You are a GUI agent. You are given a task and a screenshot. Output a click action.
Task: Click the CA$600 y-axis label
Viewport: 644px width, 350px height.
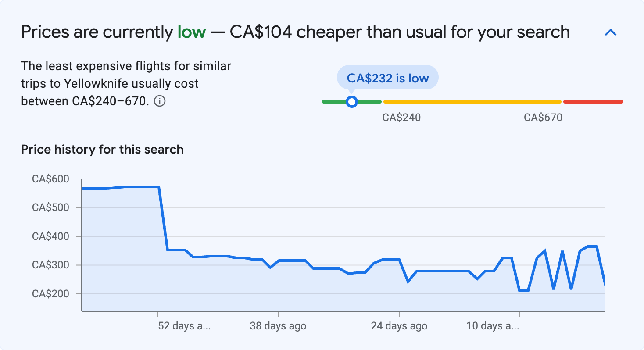click(x=50, y=179)
